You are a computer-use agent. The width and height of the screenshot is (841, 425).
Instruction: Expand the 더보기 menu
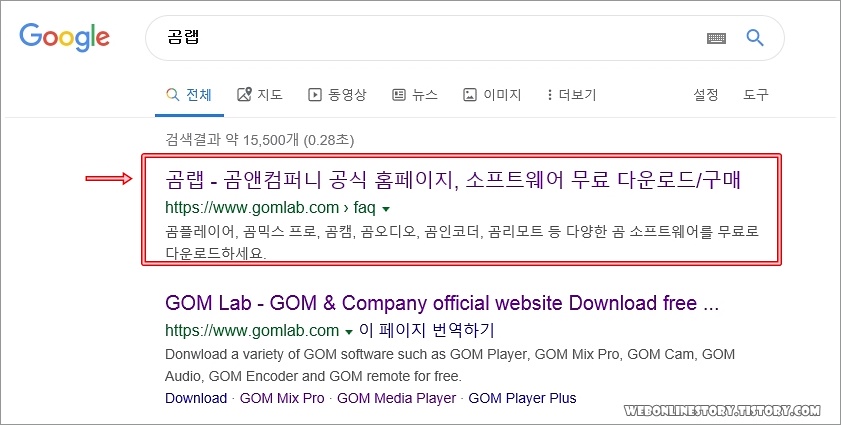[571, 96]
